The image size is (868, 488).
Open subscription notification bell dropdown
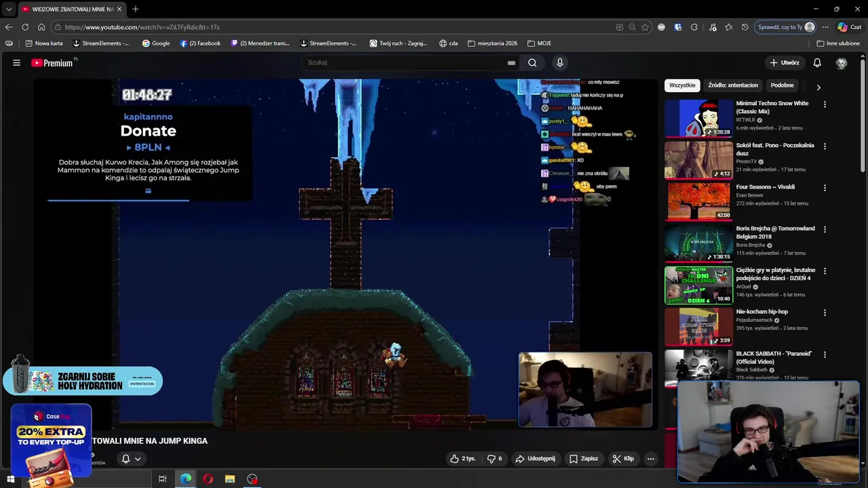pos(131,459)
